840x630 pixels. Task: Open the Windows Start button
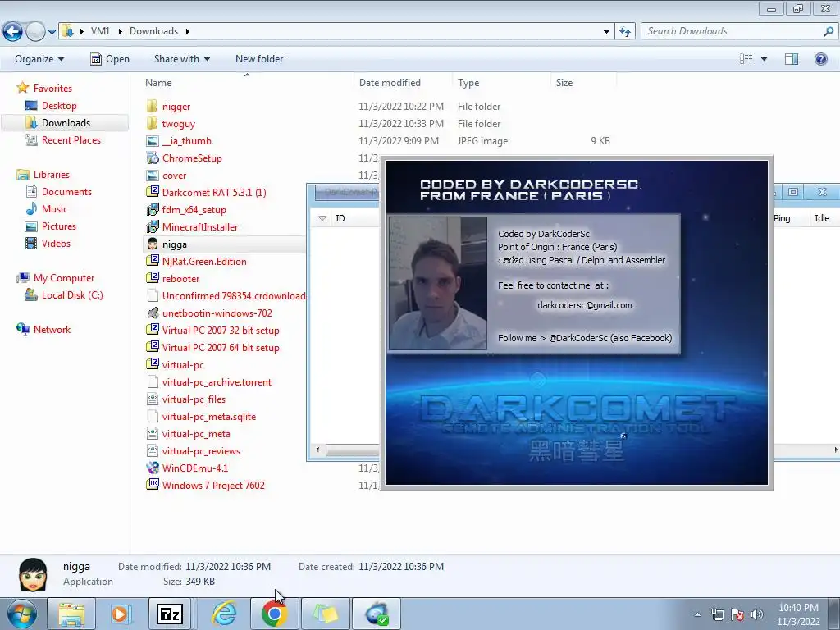(21, 614)
